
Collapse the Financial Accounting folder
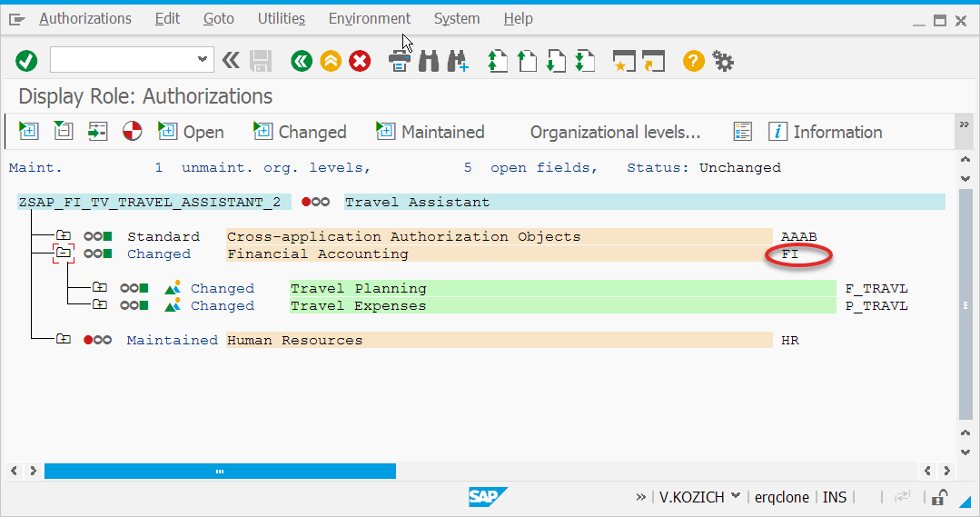64,254
